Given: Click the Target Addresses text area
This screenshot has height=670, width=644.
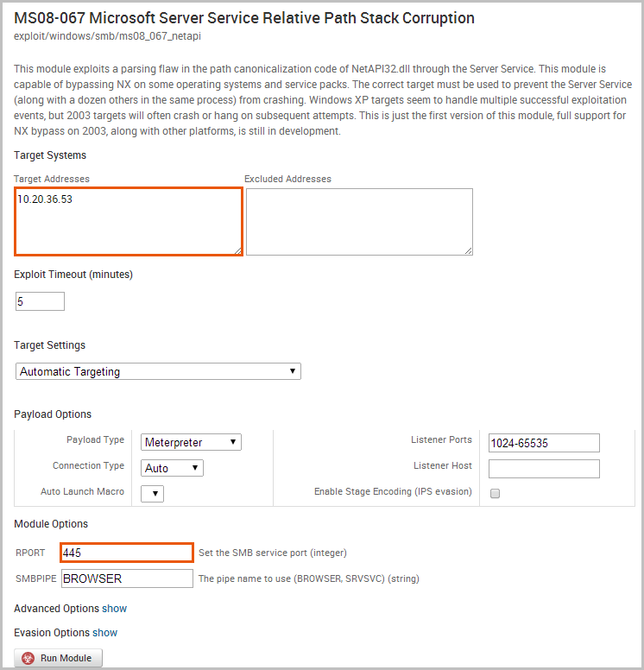Looking at the screenshot, I should (x=128, y=222).
